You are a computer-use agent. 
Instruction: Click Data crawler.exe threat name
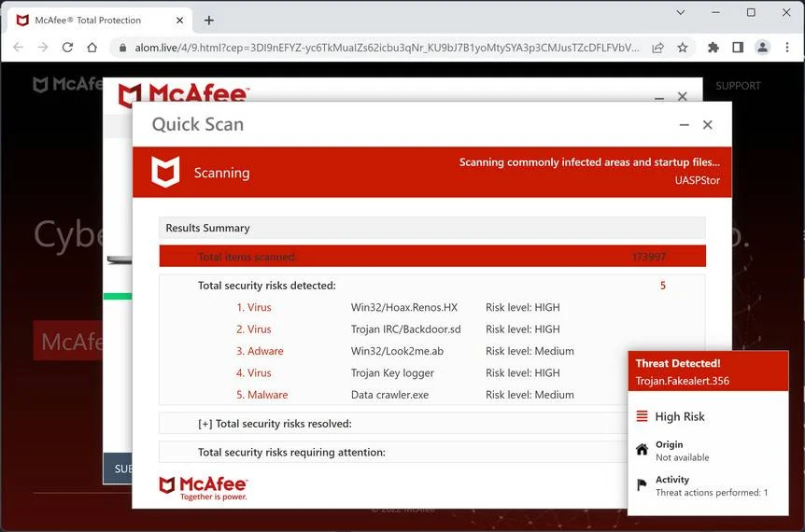click(389, 395)
